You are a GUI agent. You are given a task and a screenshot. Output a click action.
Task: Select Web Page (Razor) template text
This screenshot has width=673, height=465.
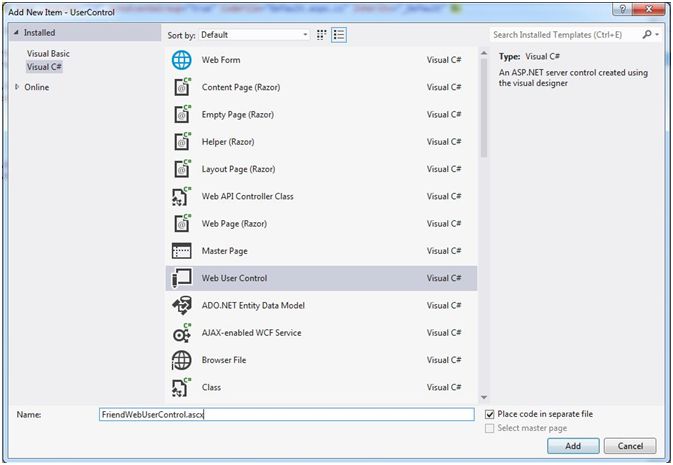pos(234,224)
